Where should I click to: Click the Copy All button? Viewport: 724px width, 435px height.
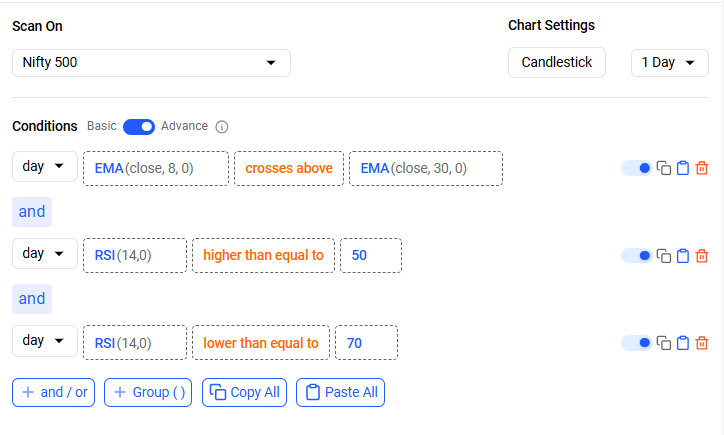[x=244, y=393]
